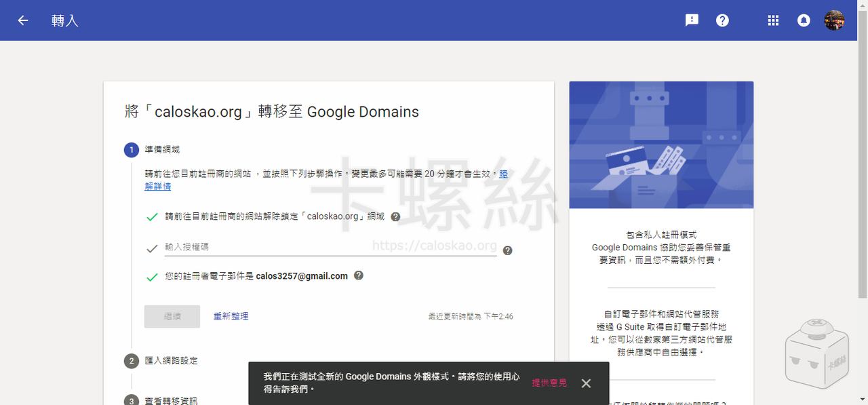Open the Google apps grid
This screenshot has width=868, height=405.
click(773, 20)
